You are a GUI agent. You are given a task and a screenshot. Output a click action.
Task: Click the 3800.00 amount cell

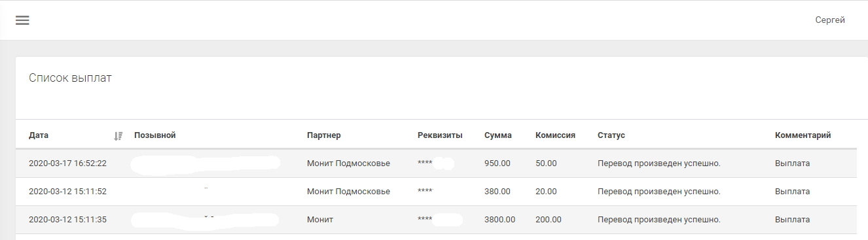tap(500, 220)
